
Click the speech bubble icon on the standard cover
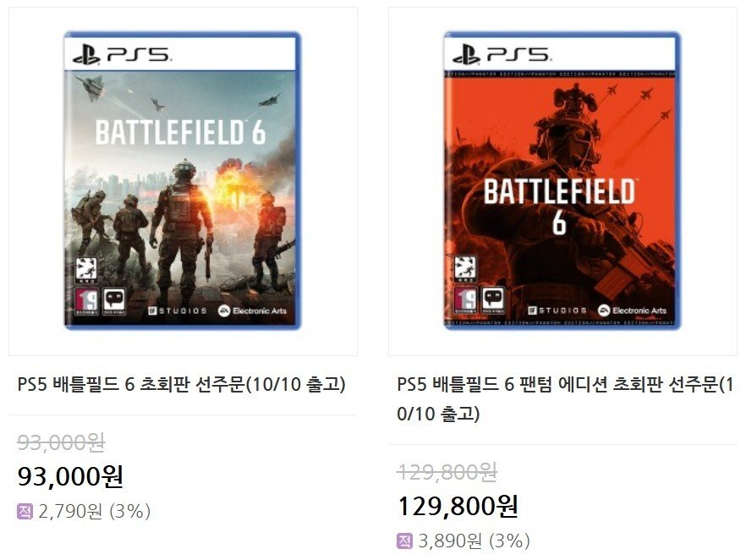114,299
